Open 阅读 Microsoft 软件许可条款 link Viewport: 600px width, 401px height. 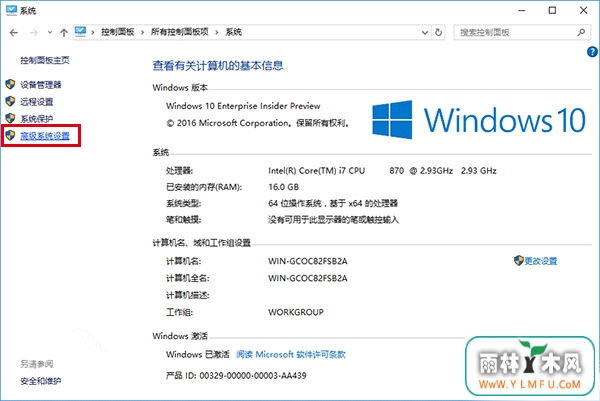pos(291,355)
